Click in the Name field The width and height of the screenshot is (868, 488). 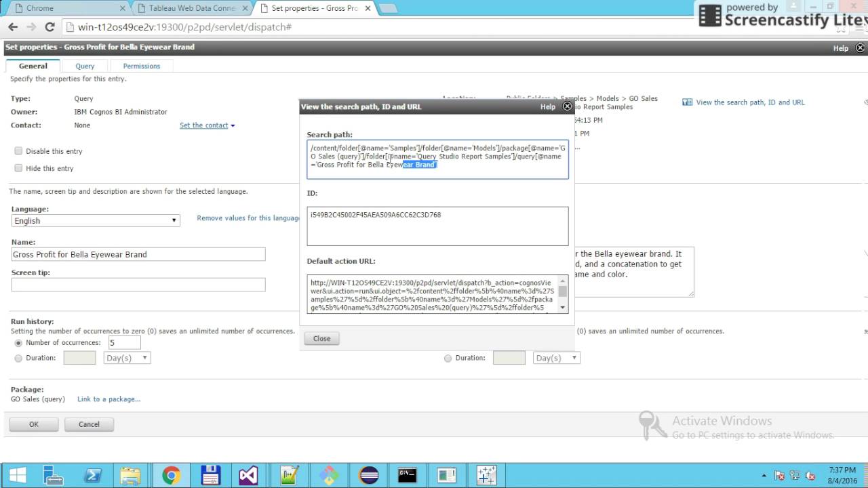click(138, 254)
